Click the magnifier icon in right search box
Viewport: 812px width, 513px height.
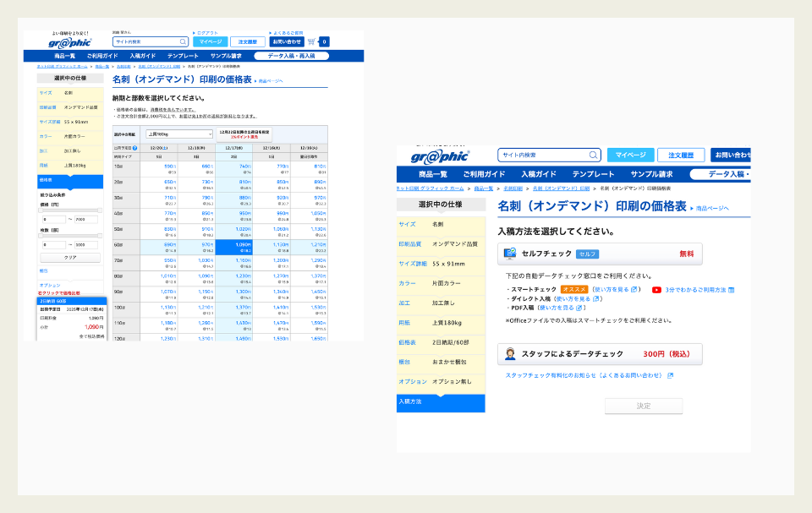(x=593, y=155)
